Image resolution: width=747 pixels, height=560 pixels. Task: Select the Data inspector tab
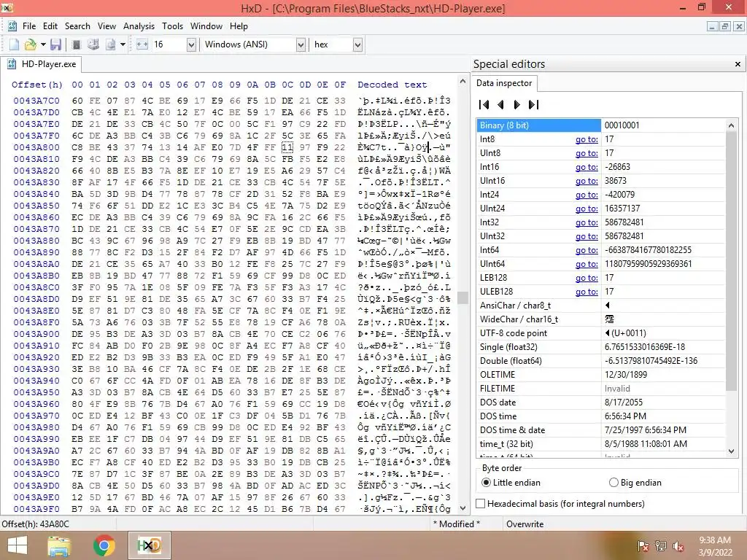[x=504, y=83]
